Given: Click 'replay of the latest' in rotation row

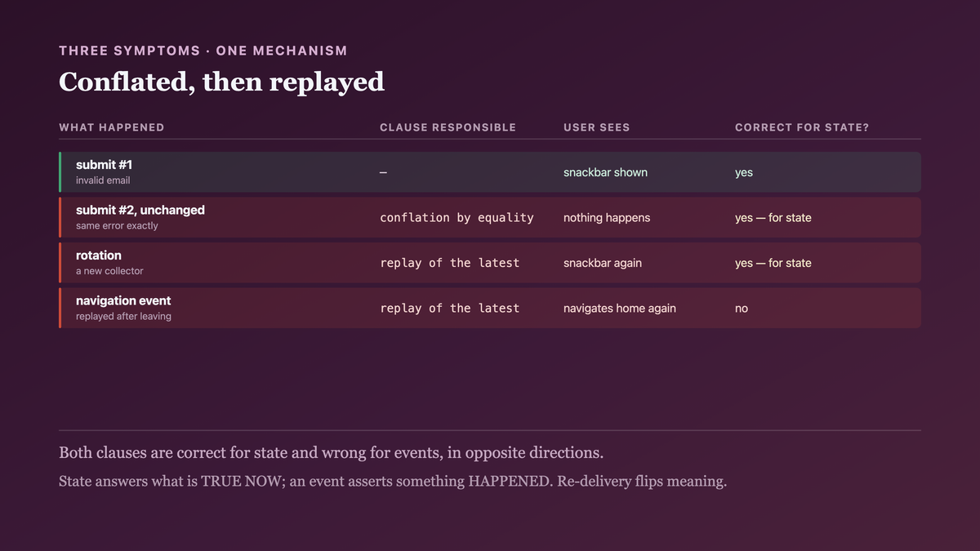Looking at the screenshot, I should click(x=449, y=263).
